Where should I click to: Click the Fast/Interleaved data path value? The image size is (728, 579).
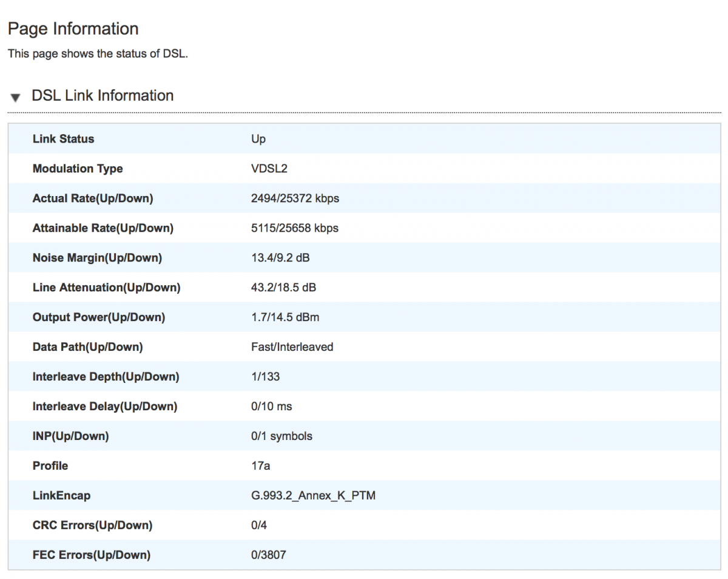292,347
